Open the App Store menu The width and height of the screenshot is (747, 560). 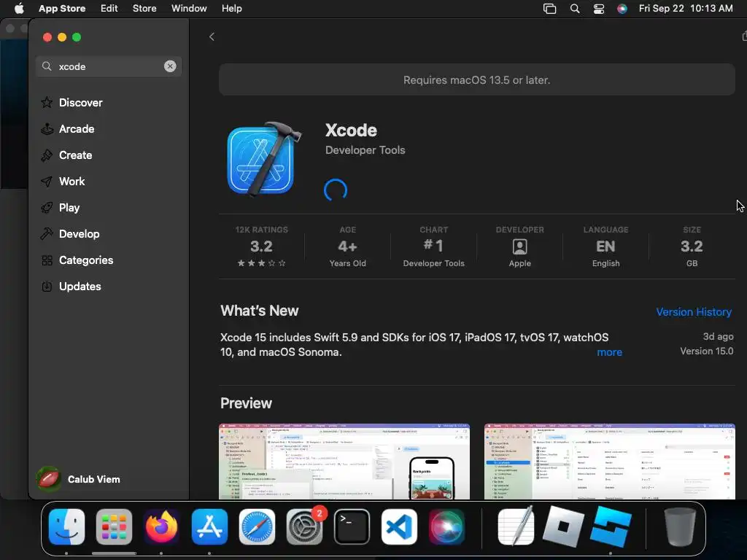[62, 8]
